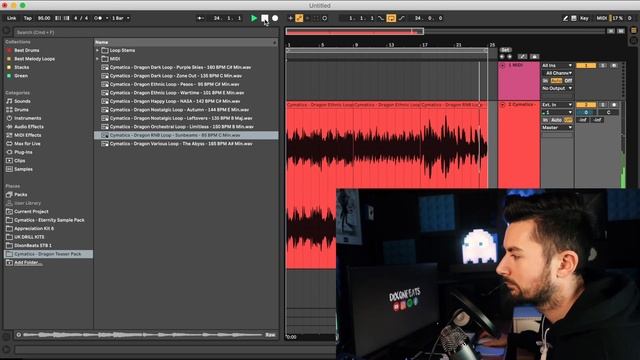Start playback with the green Play button
The height and width of the screenshot is (360, 640).
tap(254, 18)
